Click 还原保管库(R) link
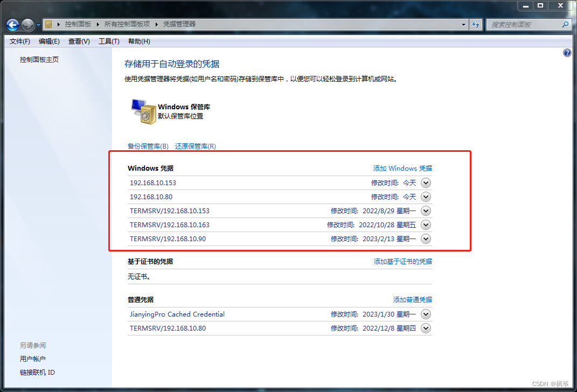Viewport: 577px width, 392px height. [x=196, y=146]
